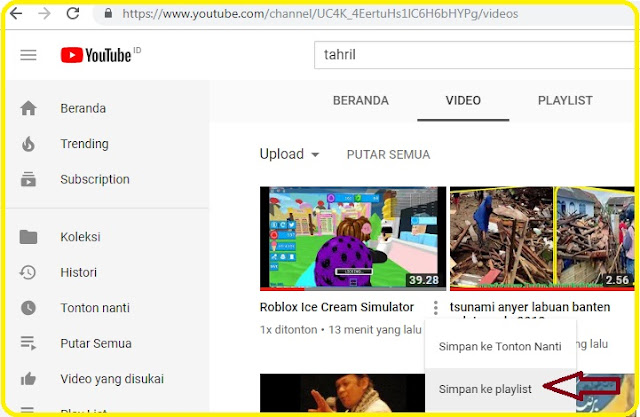Reload the page with the refresh icon
The image size is (640, 417).
[x=73, y=13]
